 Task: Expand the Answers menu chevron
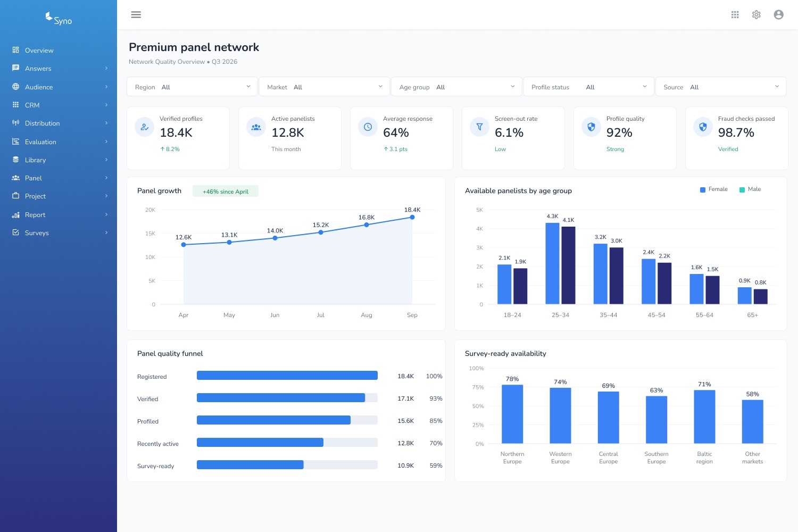(x=106, y=68)
